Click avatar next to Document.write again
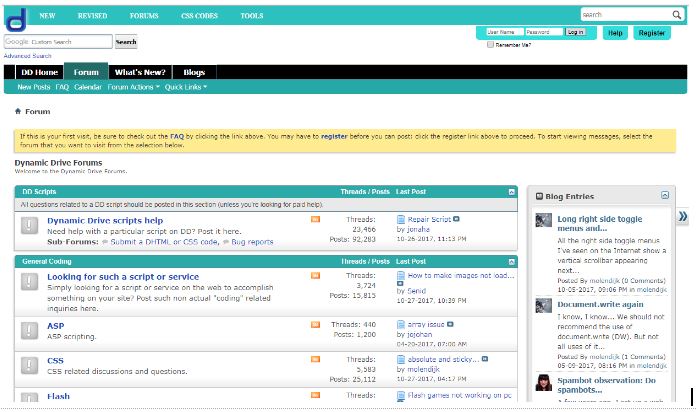Screen dimensions: 696x412 pyautogui.click(x=544, y=305)
